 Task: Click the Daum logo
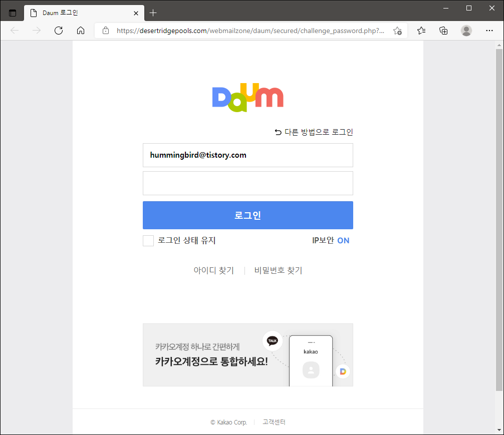pos(248,97)
